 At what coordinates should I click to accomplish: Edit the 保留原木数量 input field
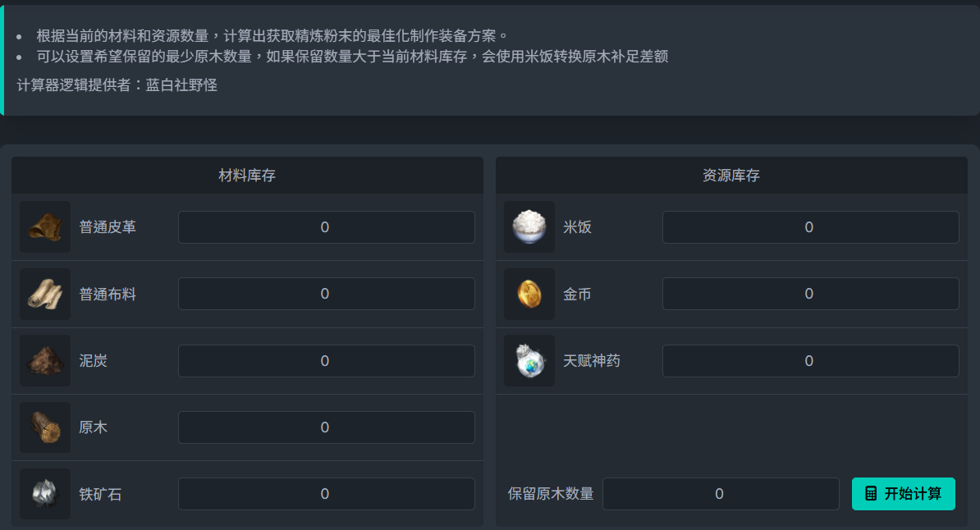coord(720,494)
